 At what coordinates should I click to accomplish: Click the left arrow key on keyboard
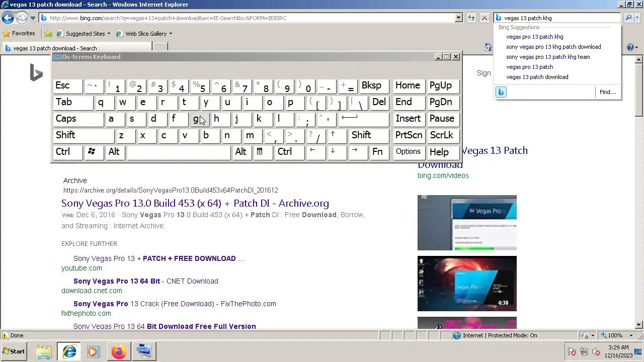point(315,152)
